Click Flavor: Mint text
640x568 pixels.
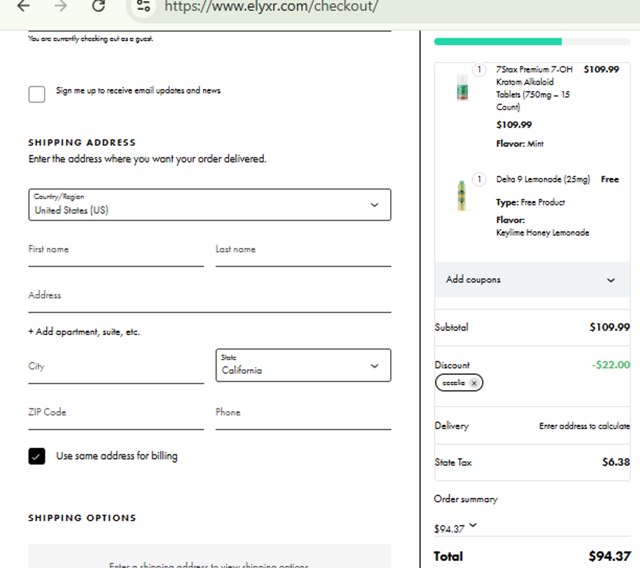pyautogui.click(x=520, y=144)
